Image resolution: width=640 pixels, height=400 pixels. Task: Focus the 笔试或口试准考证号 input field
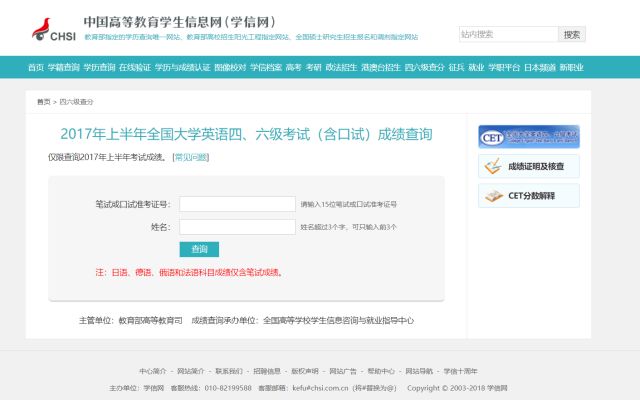click(x=237, y=204)
